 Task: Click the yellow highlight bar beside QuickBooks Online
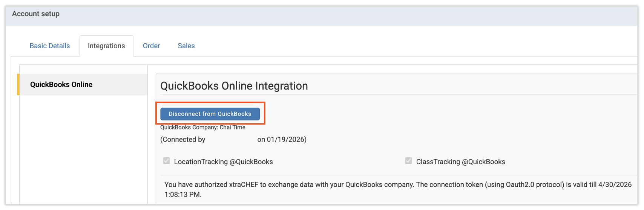tap(18, 85)
